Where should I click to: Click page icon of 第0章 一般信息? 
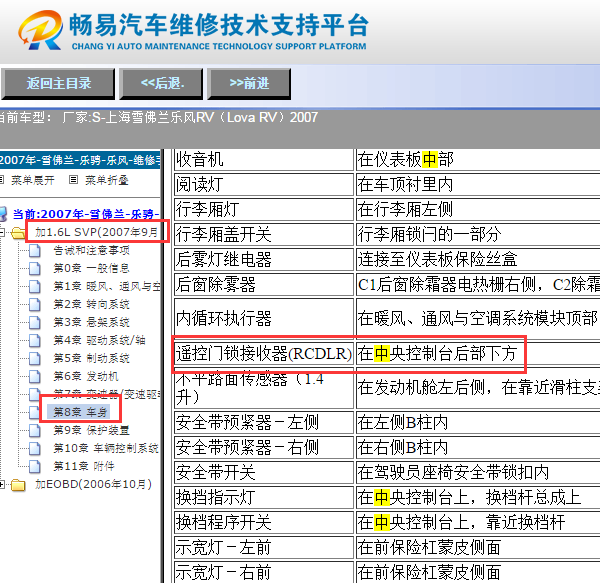coord(35,269)
